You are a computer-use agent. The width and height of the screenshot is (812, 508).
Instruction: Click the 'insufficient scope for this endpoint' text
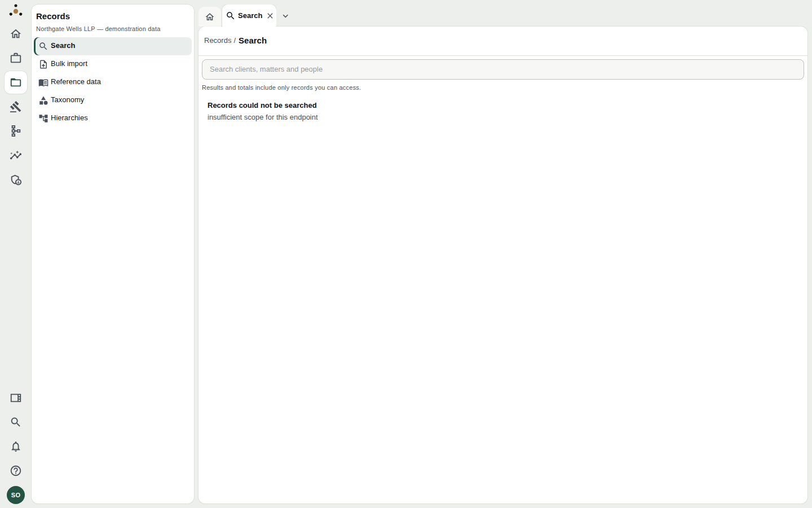pos(263,117)
